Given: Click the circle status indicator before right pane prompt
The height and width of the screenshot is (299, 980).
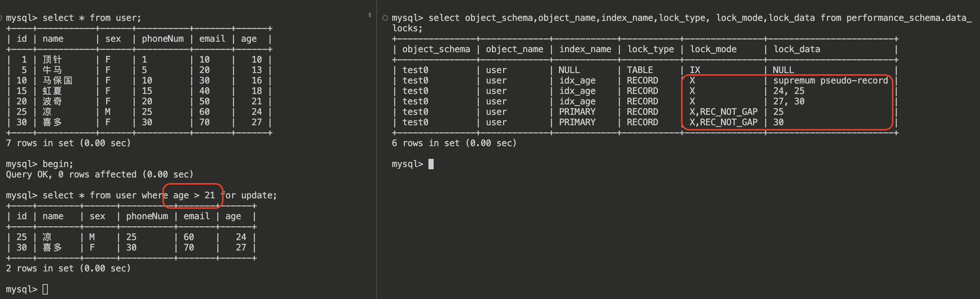Looking at the screenshot, I should (385, 18).
